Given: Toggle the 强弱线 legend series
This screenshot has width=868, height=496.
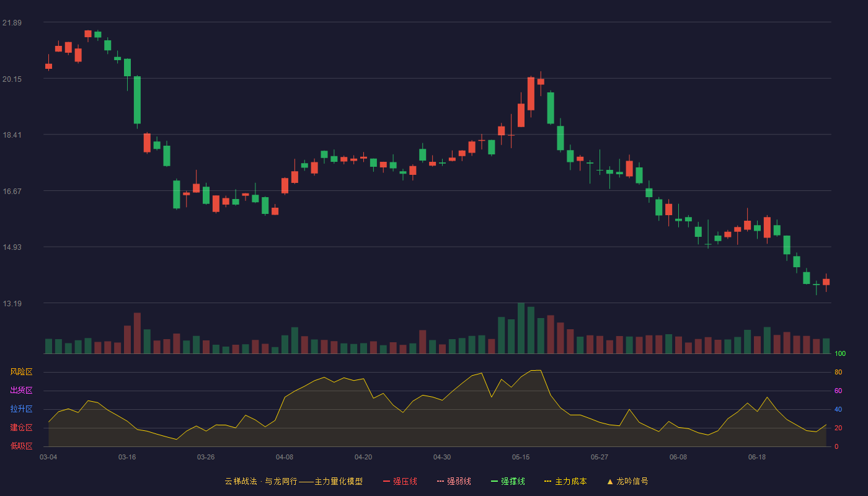Looking at the screenshot, I should pos(454,481).
